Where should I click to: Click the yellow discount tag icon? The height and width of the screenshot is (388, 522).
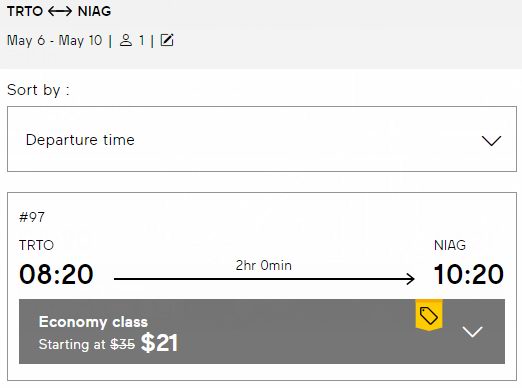coord(429,315)
